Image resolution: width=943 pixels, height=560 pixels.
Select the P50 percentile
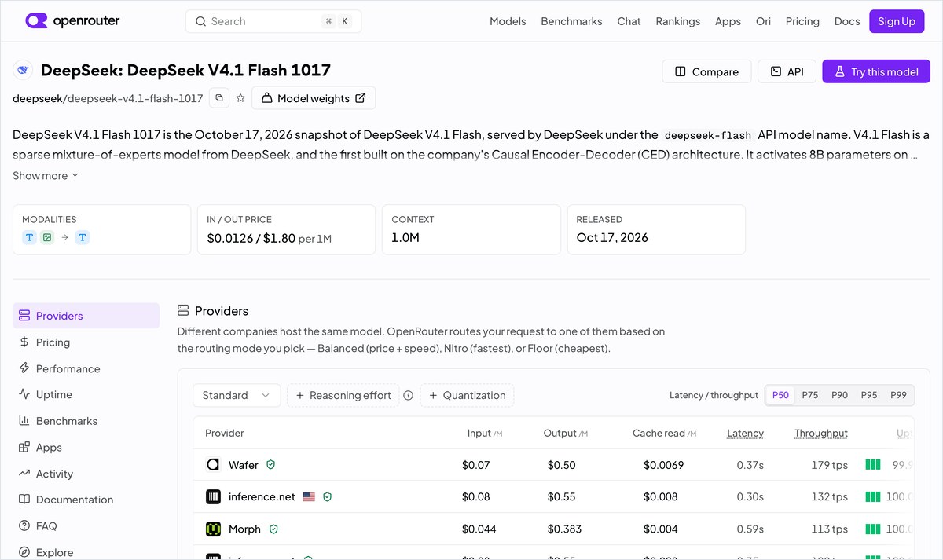point(780,395)
